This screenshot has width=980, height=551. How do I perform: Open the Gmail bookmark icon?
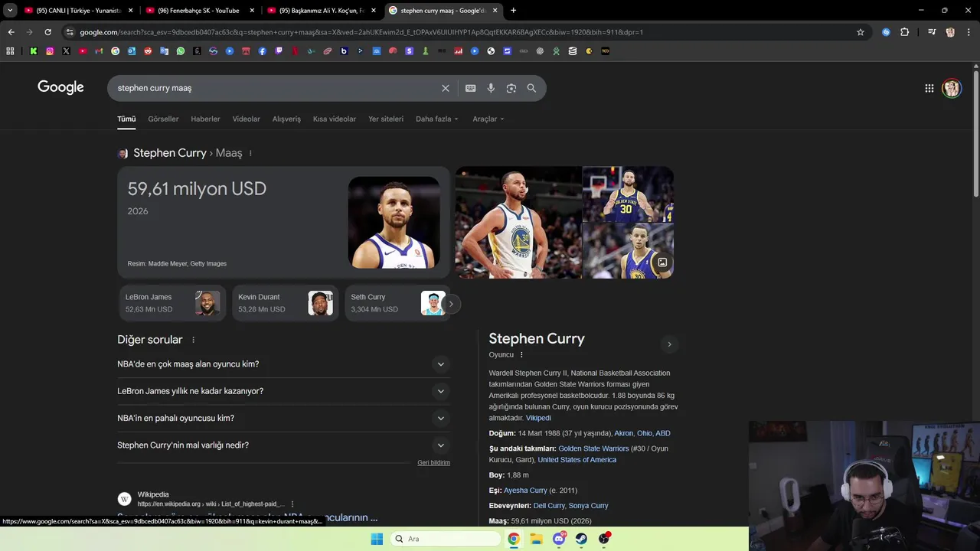click(x=99, y=51)
